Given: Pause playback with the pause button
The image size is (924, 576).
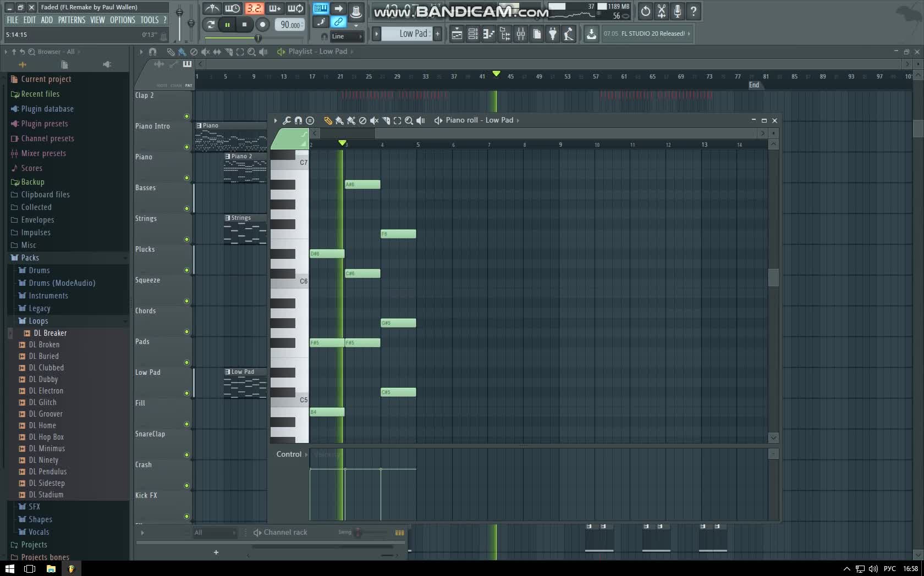Looking at the screenshot, I should point(227,24).
